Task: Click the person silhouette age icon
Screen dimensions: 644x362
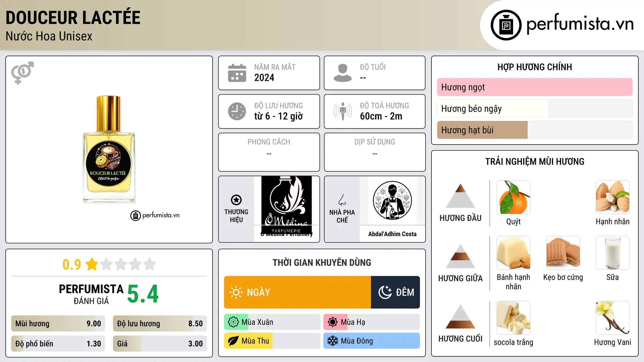Action: [343, 73]
